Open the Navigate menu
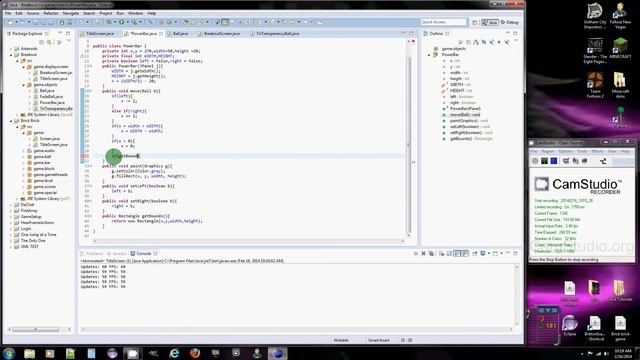This screenshot has height=360, width=640. pos(71,13)
